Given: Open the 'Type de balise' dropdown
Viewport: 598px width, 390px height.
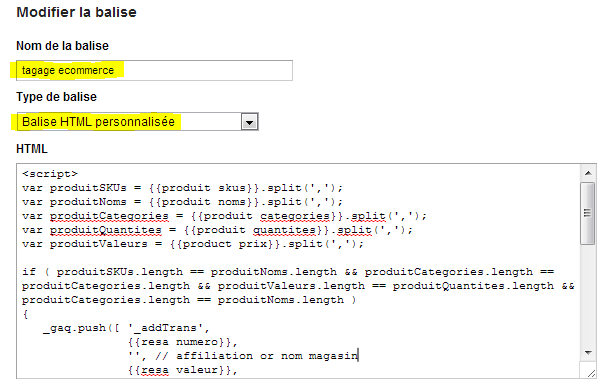Looking at the screenshot, I should 138,122.
